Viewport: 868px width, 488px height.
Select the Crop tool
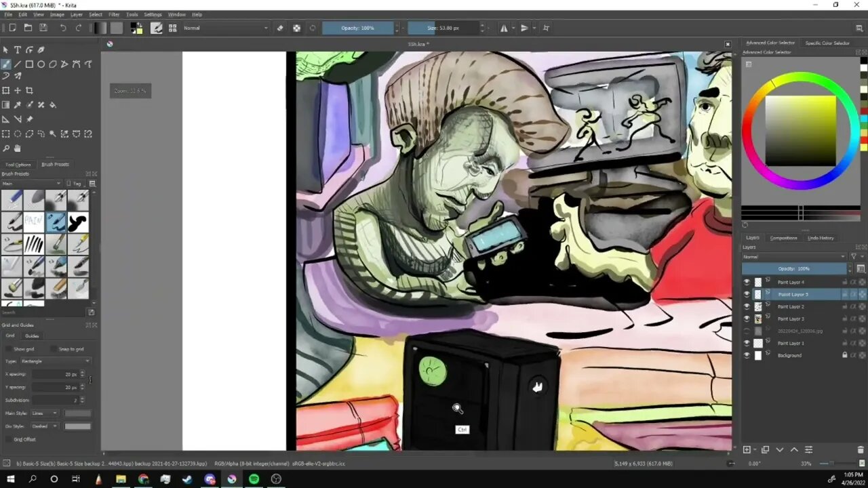(29, 90)
